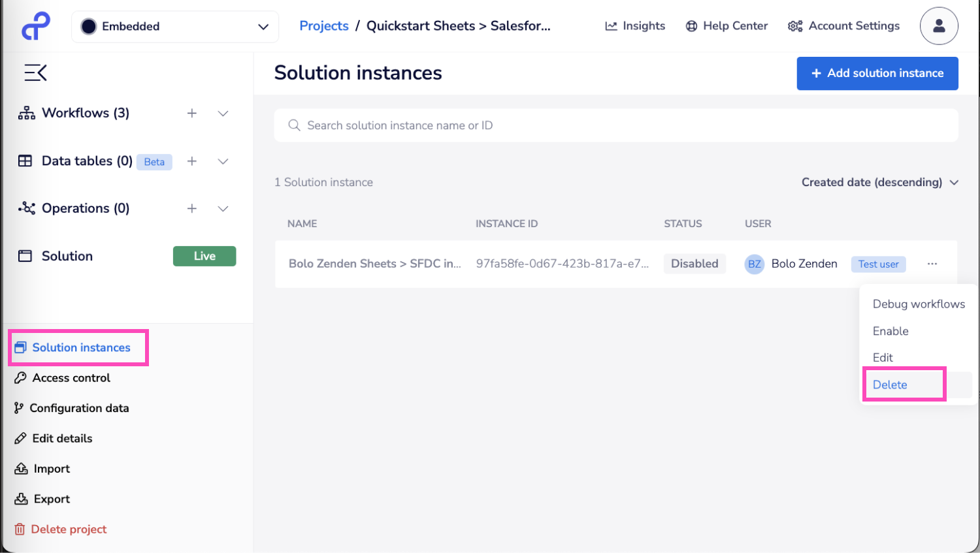Open Help Center using its lifebuoy icon
This screenshot has height=553, width=980.
click(691, 25)
